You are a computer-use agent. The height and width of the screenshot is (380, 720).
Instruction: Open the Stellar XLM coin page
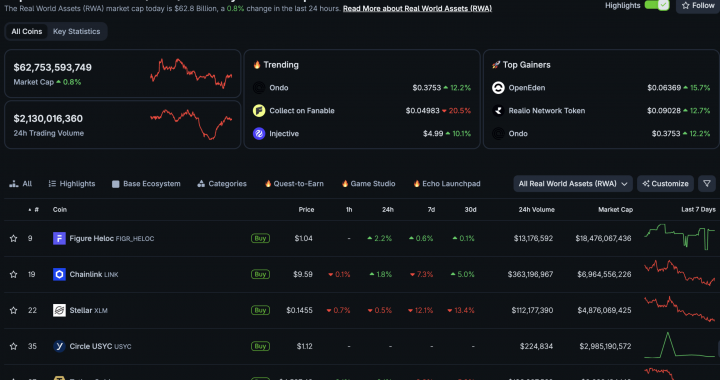pos(88,310)
